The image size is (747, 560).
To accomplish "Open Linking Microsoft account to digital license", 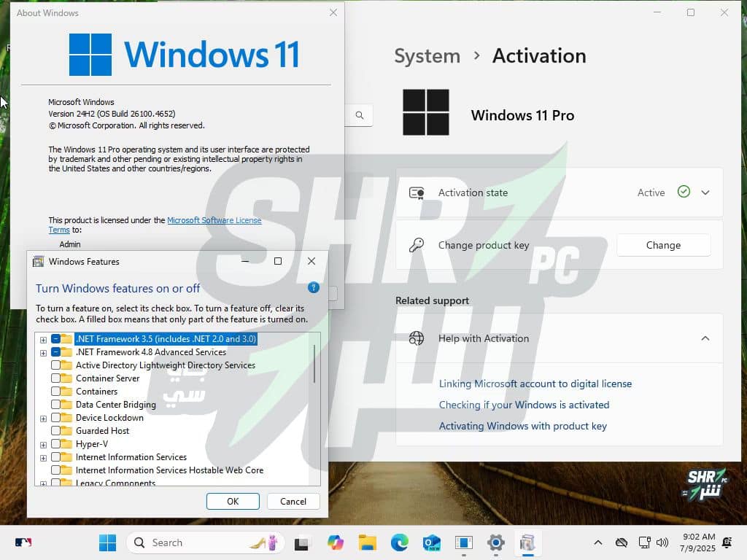I will (x=535, y=384).
